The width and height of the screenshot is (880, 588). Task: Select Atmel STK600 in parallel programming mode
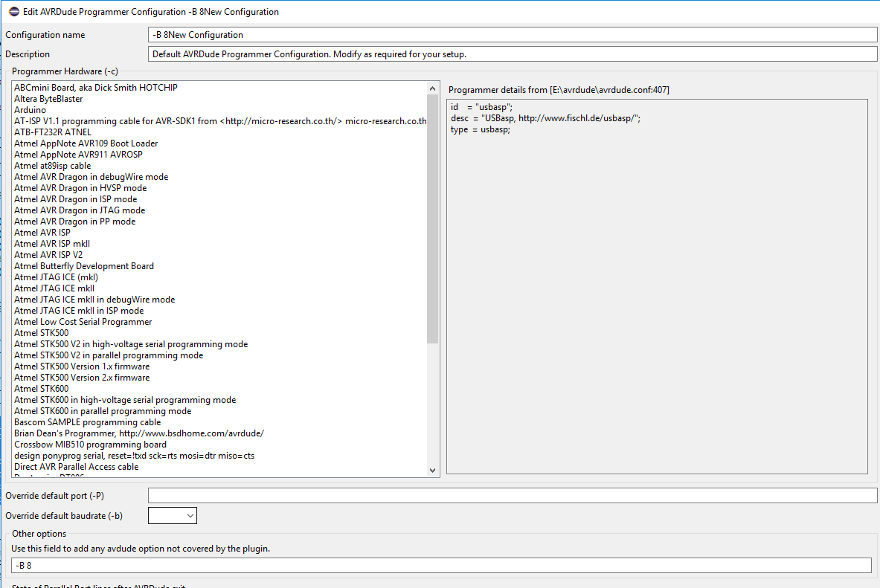click(103, 410)
